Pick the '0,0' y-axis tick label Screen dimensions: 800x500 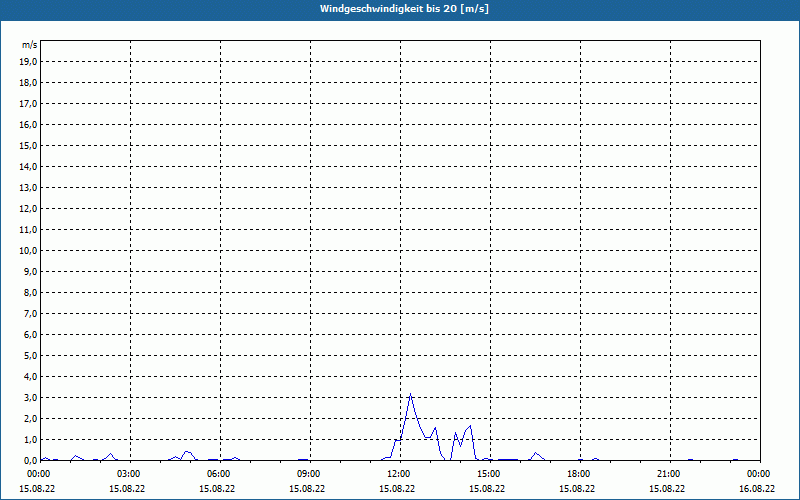coord(30,460)
